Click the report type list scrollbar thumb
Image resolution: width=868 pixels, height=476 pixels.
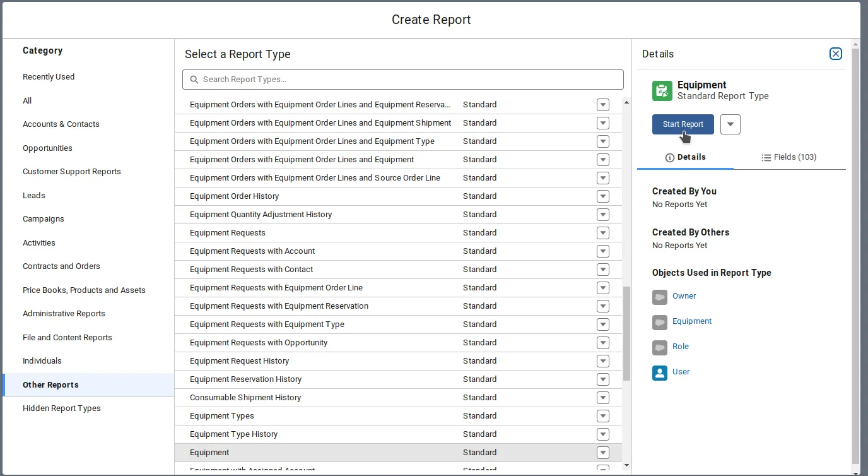[626, 333]
